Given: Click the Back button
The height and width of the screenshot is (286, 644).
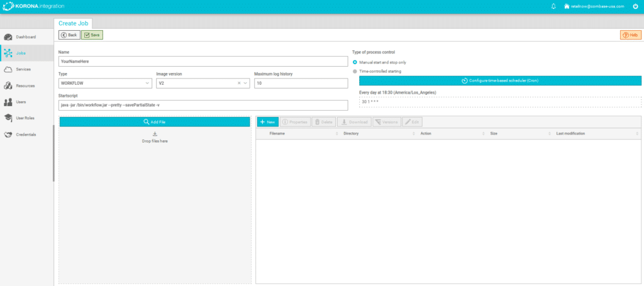Looking at the screenshot, I should (x=69, y=35).
